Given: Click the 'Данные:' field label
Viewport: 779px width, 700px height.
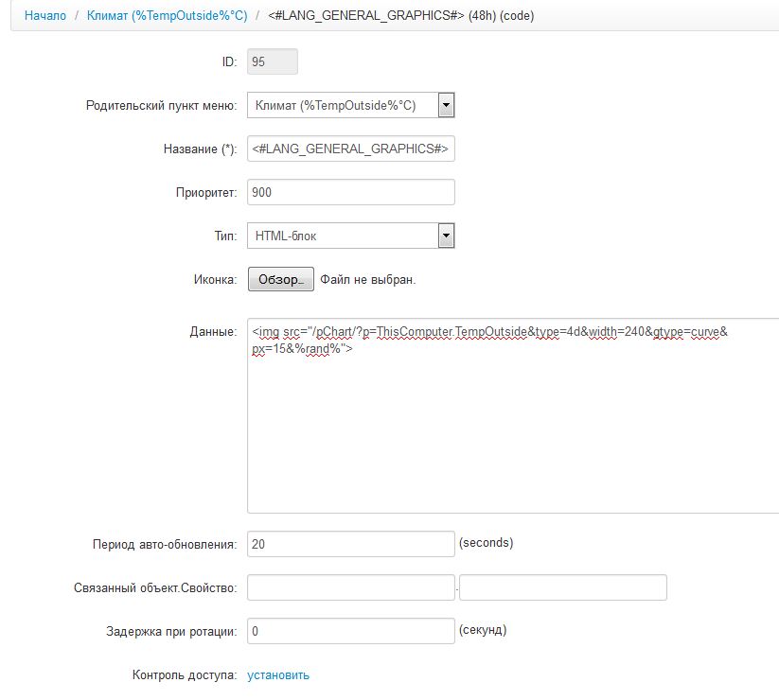Looking at the screenshot, I should pos(214,332).
